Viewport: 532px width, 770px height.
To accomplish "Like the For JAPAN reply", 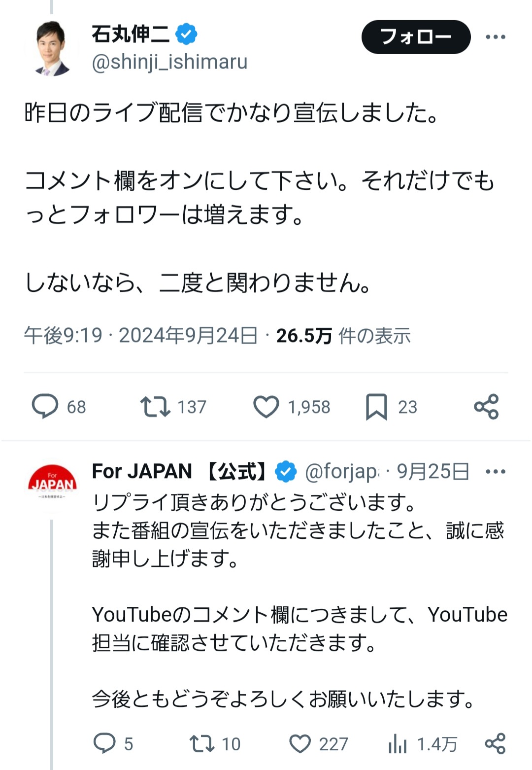I will coord(299,743).
